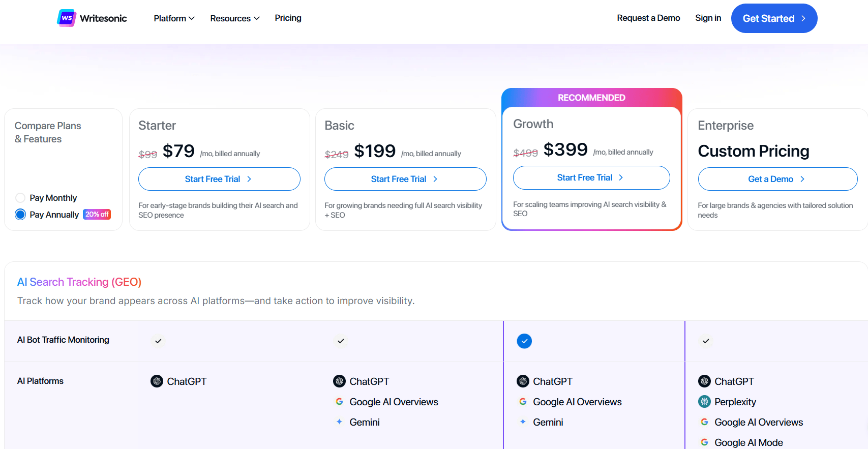Select the Pay Monthly radio option

click(x=20, y=198)
